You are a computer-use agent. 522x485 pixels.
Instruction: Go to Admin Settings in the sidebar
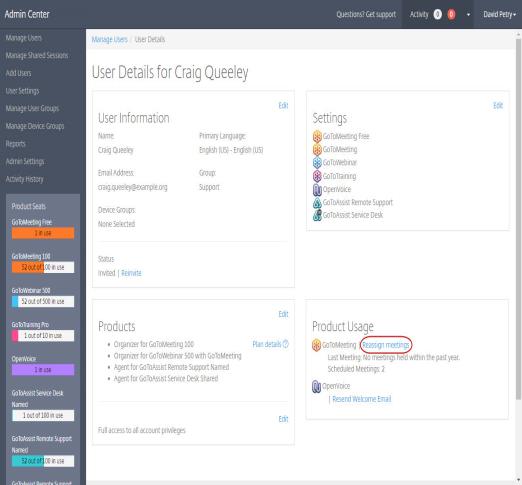(25, 162)
